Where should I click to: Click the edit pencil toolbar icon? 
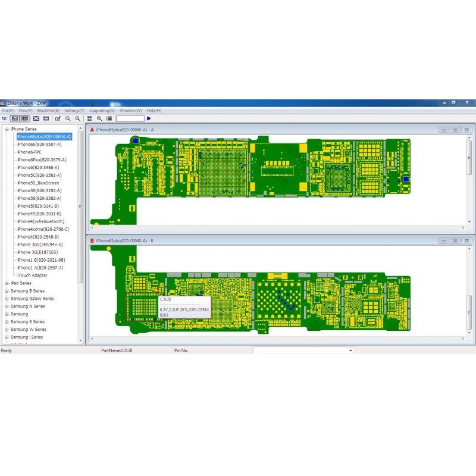(58, 118)
